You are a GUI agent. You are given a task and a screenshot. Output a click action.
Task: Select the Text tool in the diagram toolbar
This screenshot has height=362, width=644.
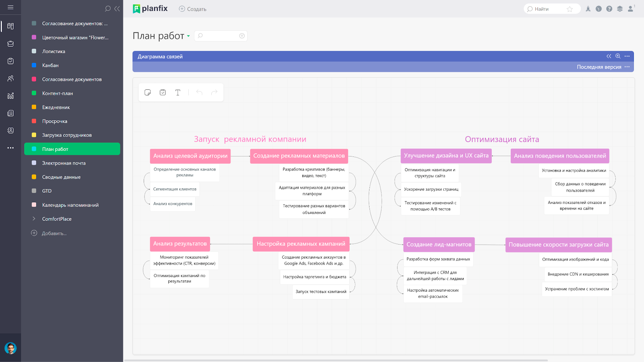pyautogui.click(x=178, y=92)
